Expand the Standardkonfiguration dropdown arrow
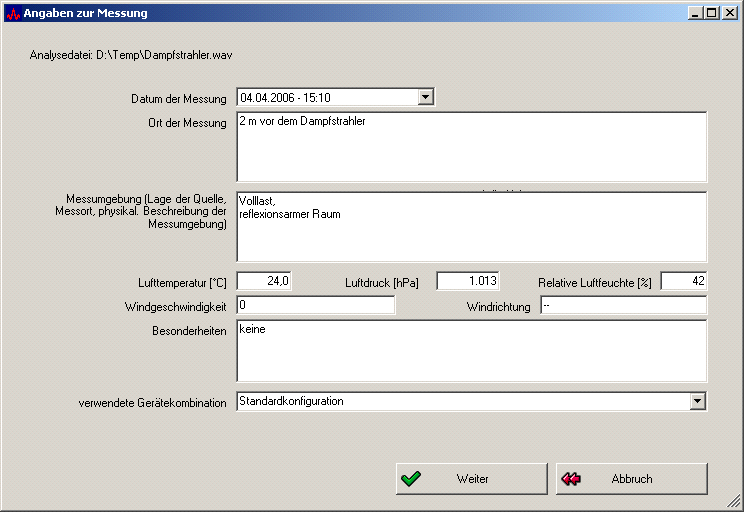This screenshot has width=745, height=513. [x=697, y=401]
